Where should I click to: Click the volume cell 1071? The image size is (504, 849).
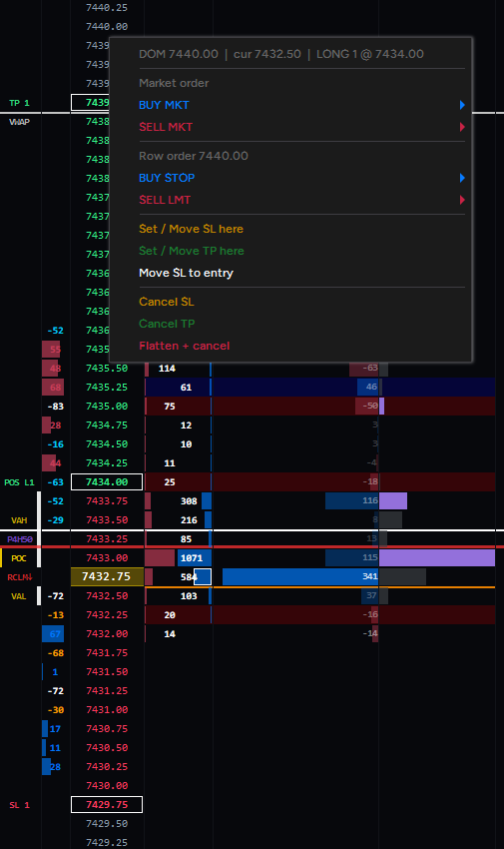(192, 557)
